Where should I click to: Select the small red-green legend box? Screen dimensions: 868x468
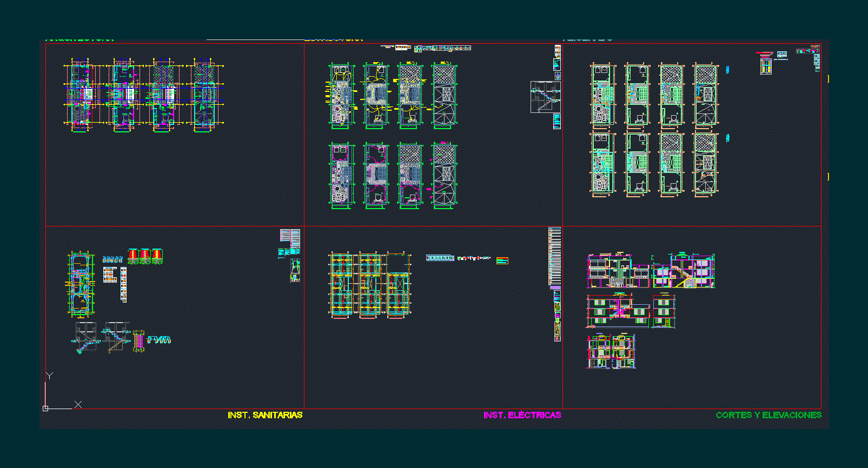pyautogui.click(x=502, y=260)
